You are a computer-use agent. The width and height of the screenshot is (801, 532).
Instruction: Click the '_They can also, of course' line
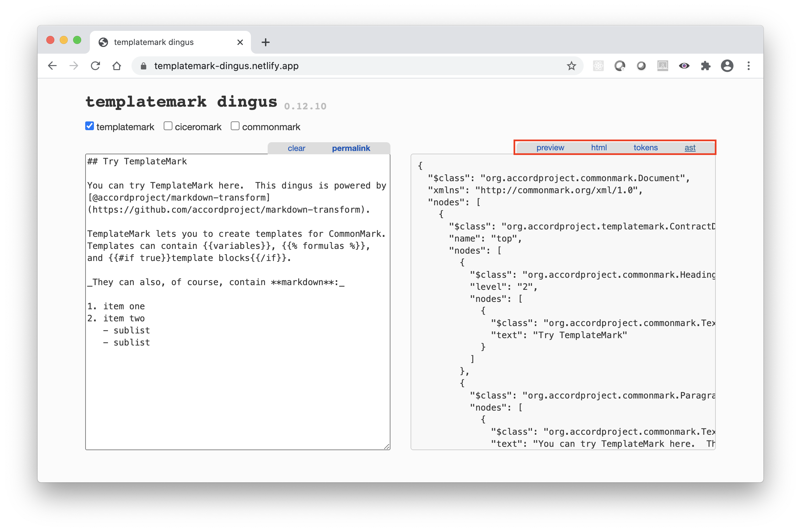click(x=216, y=282)
